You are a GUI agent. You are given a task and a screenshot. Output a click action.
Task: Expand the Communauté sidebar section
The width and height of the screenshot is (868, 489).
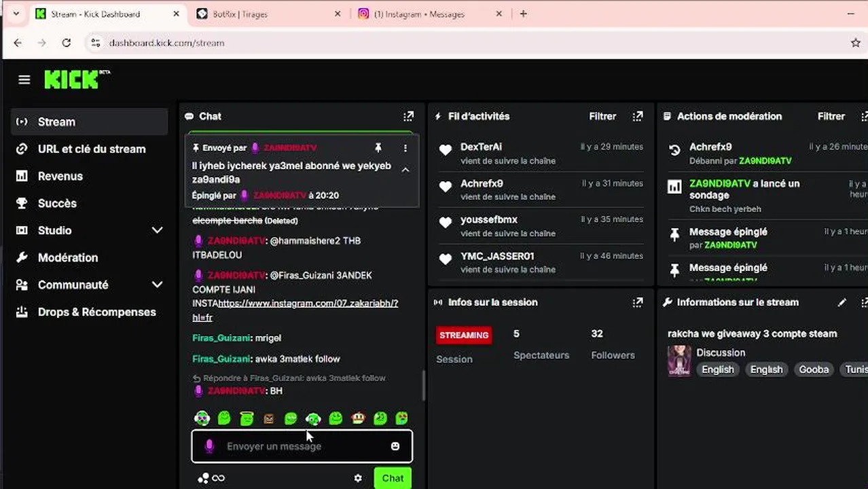pyautogui.click(x=157, y=285)
